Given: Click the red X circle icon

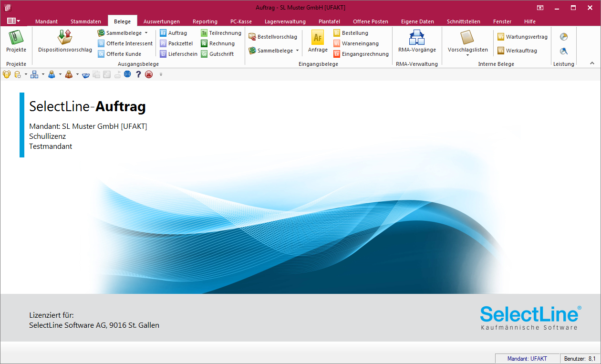Looking at the screenshot, I should pyautogui.click(x=149, y=74).
